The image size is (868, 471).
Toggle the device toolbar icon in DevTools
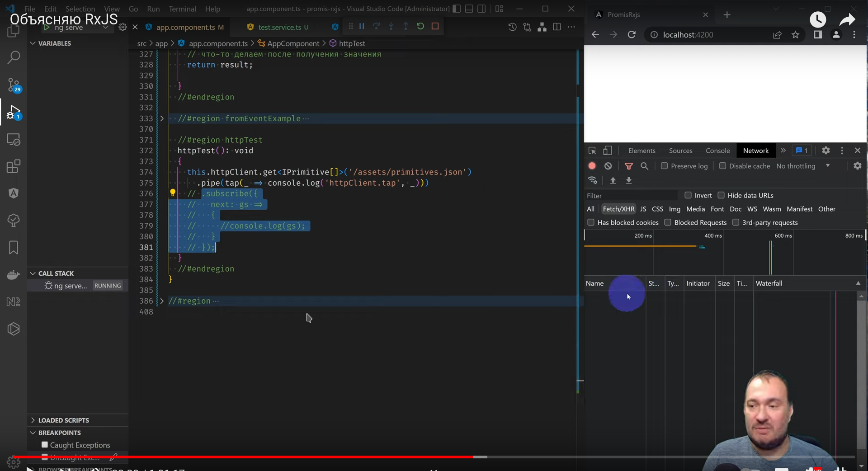[608, 151]
